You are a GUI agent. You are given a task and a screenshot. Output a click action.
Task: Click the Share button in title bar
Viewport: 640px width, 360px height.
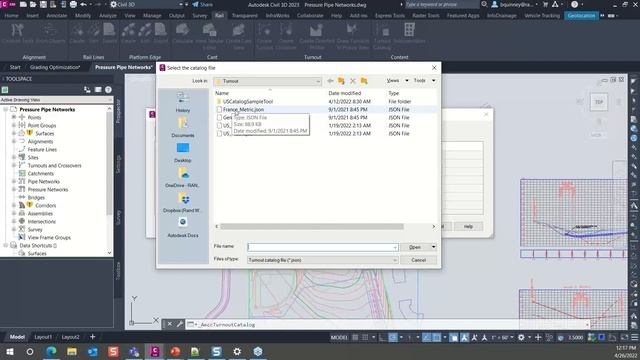click(x=202, y=4)
